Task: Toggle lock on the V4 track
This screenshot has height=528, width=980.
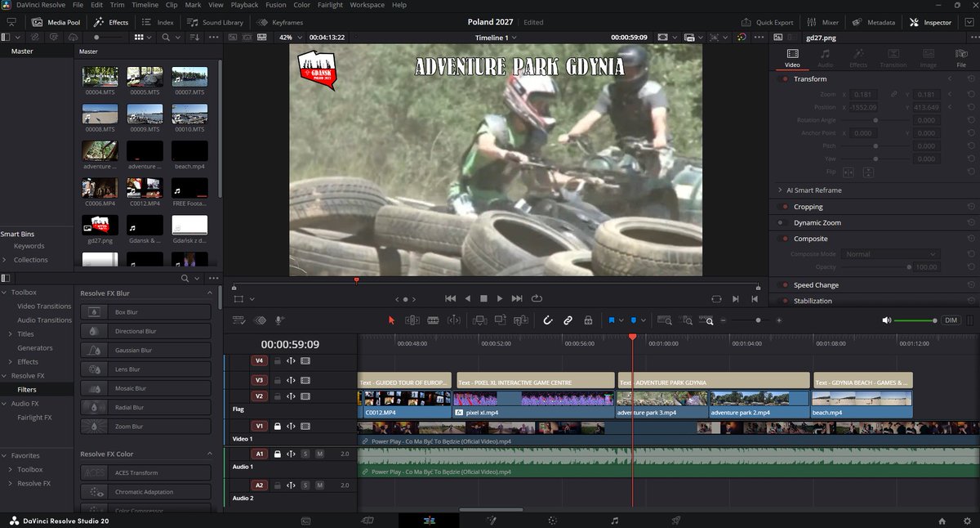Action: click(278, 360)
